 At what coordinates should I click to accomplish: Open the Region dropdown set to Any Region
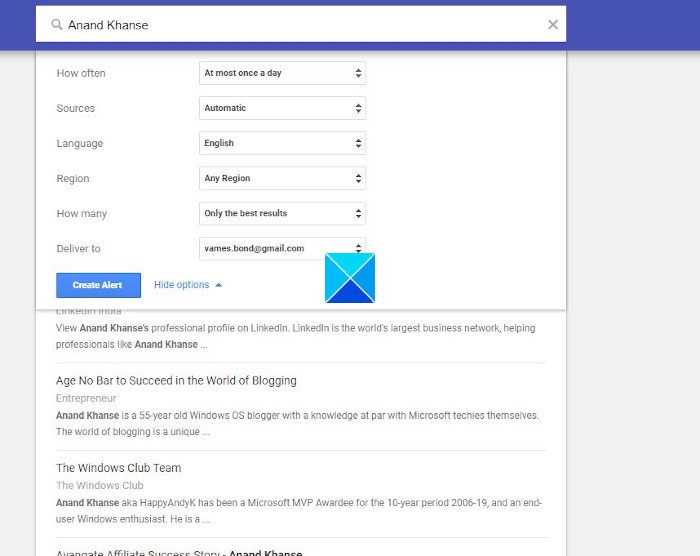pos(283,178)
